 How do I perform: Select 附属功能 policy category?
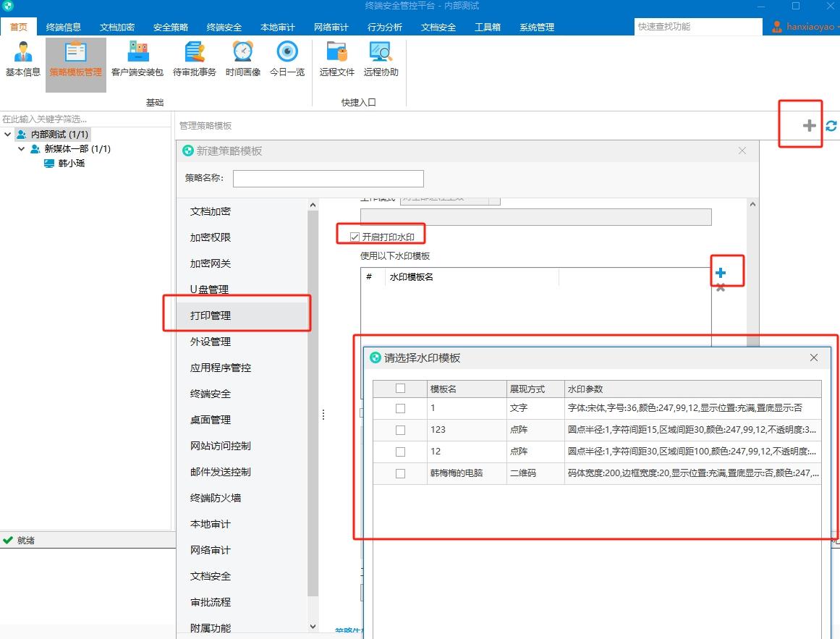(x=242, y=628)
